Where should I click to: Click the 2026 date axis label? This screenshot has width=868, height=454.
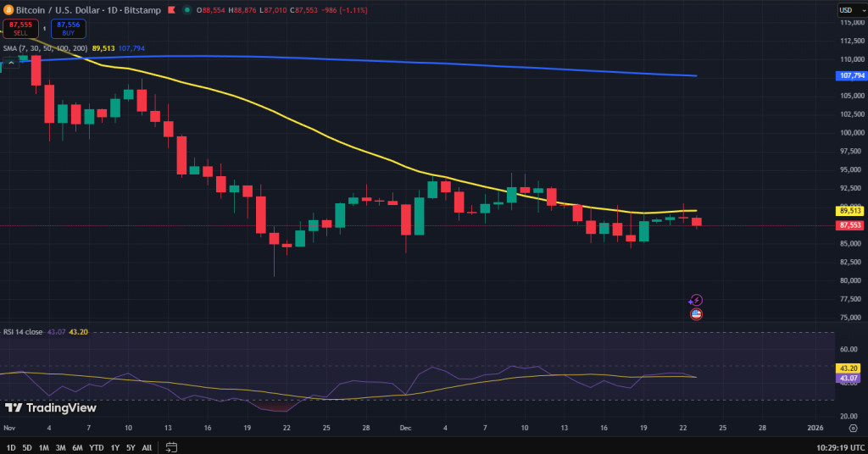click(x=815, y=428)
